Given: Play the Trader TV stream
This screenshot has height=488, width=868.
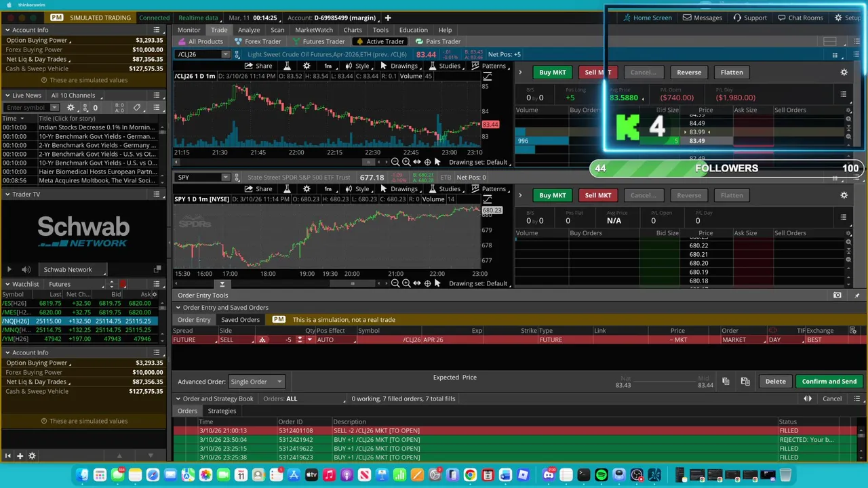Looking at the screenshot, I should coord(9,270).
